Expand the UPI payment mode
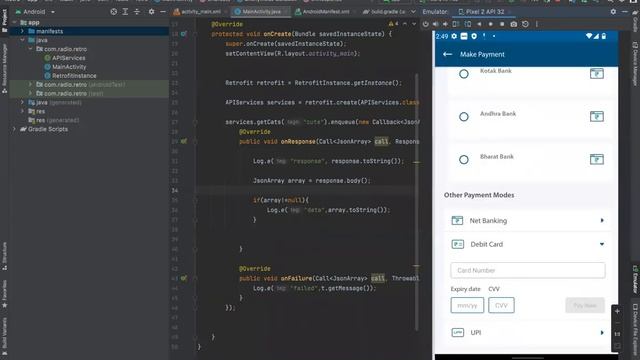Screen dimensions: 640x360 (602, 333)
